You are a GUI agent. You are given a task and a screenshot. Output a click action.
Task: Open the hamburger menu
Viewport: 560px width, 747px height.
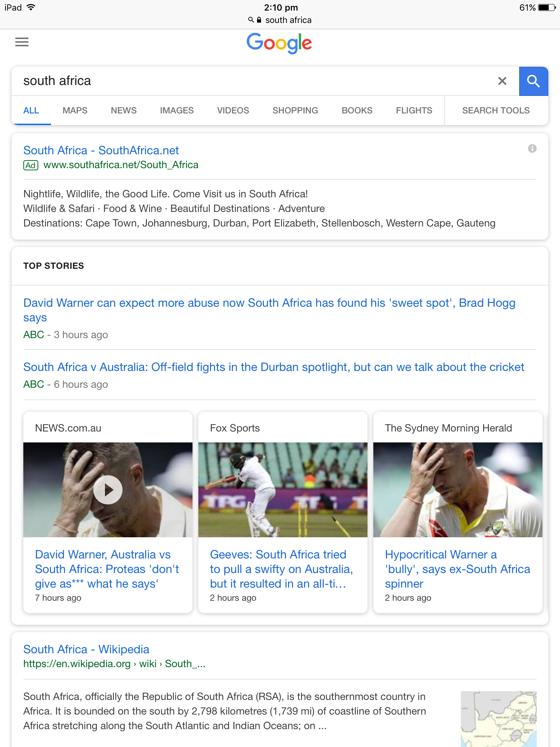point(22,42)
